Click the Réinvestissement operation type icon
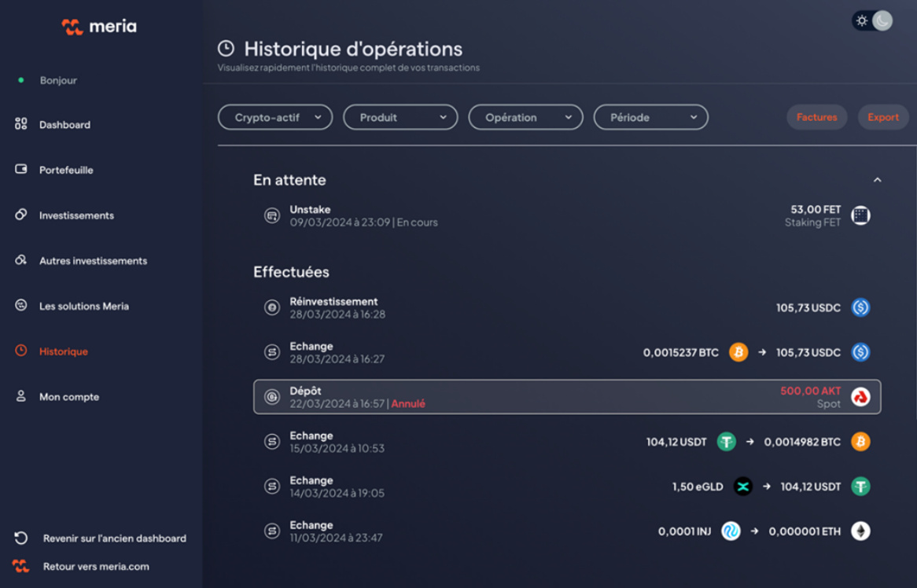 272,307
